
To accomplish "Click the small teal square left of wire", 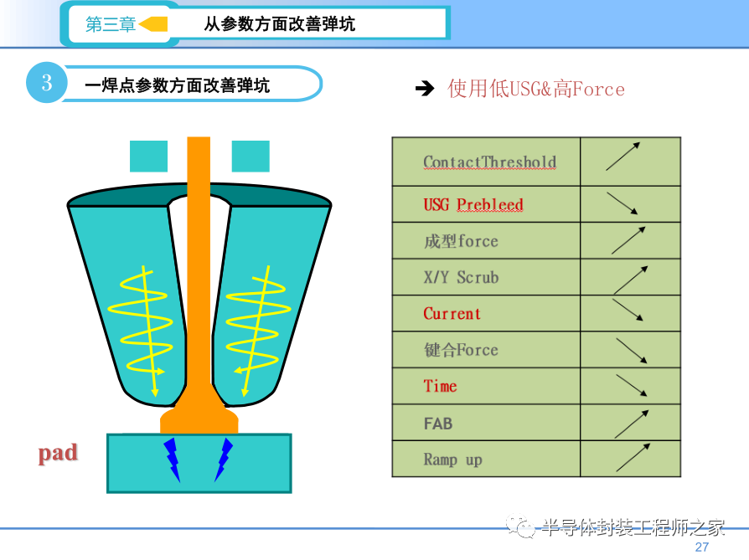I will pyautogui.click(x=149, y=156).
